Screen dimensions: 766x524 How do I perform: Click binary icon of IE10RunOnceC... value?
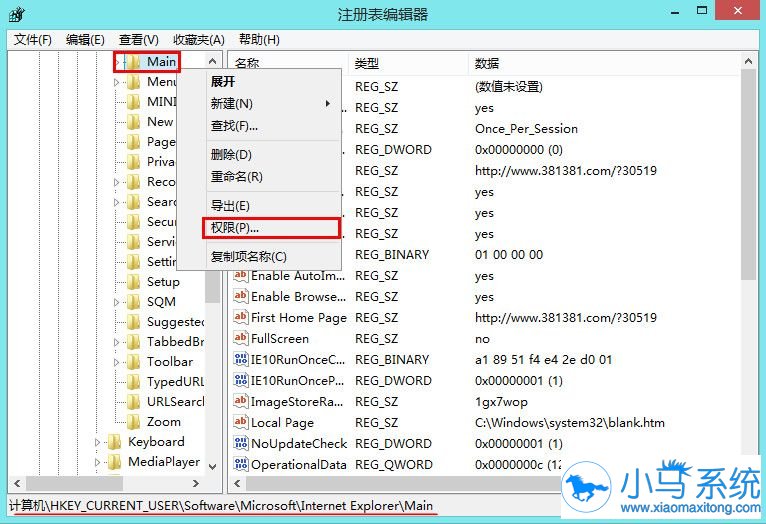tap(240, 360)
